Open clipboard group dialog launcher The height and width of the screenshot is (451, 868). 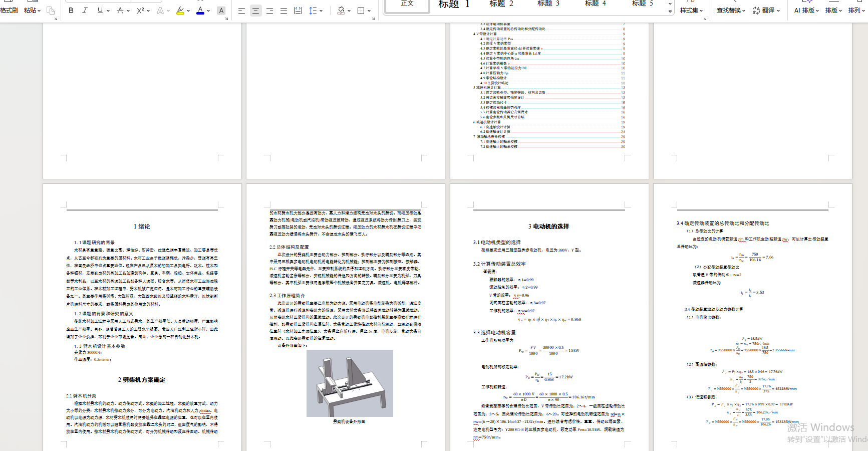56,19
